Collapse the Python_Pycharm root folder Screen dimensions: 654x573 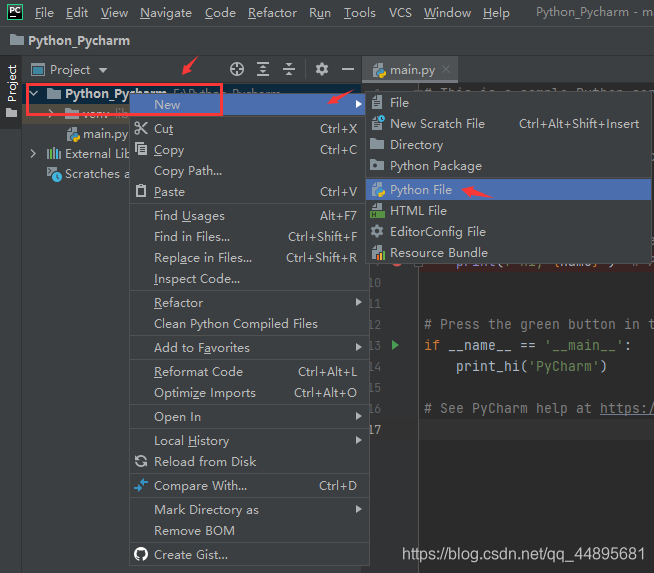click(34, 93)
